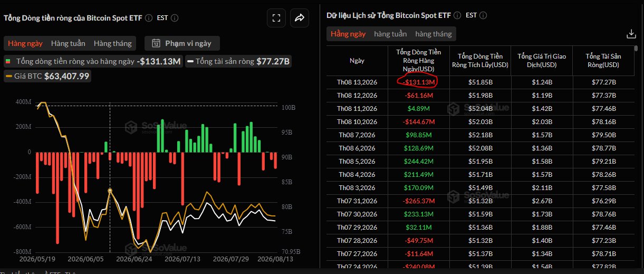
Task: Click $233.13M in the Th07 30,2026 row
Action: coord(418,214)
